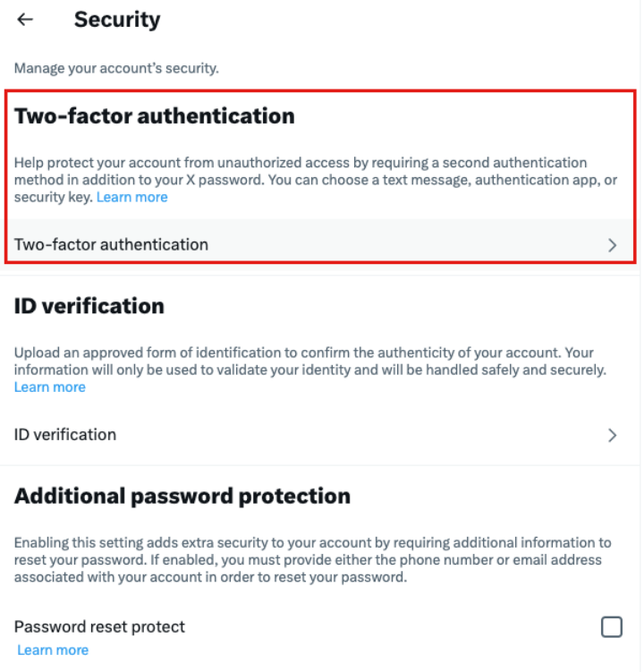Image resolution: width=644 pixels, height=672 pixels.
Task: Open Learn more link under ID verification description
Action: 50,387
